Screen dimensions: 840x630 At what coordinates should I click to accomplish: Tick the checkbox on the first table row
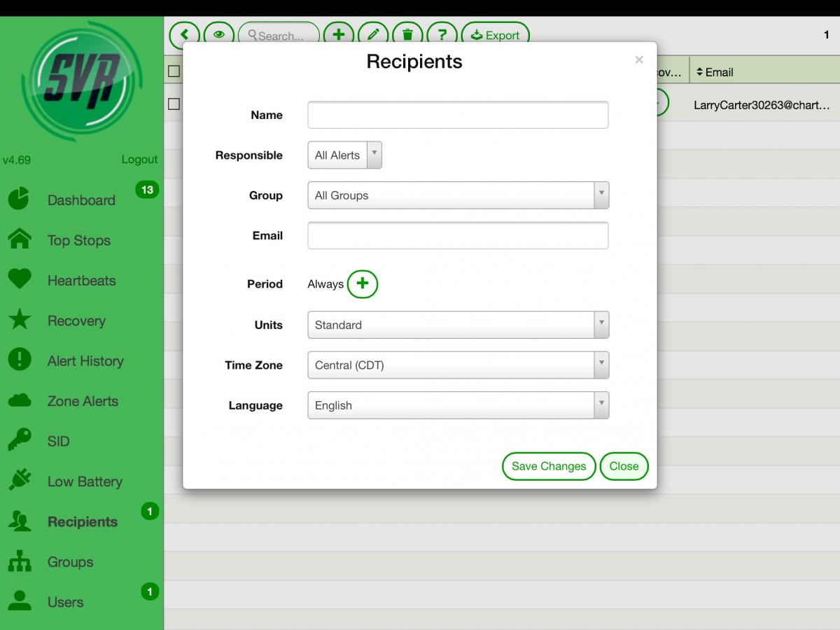(x=174, y=104)
